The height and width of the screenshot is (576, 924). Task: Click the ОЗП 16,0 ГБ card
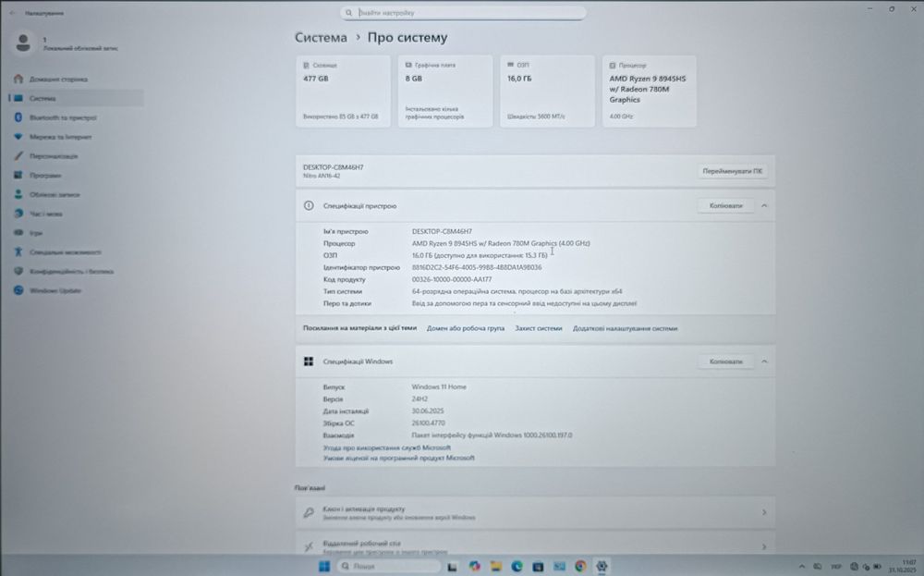click(547, 92)
